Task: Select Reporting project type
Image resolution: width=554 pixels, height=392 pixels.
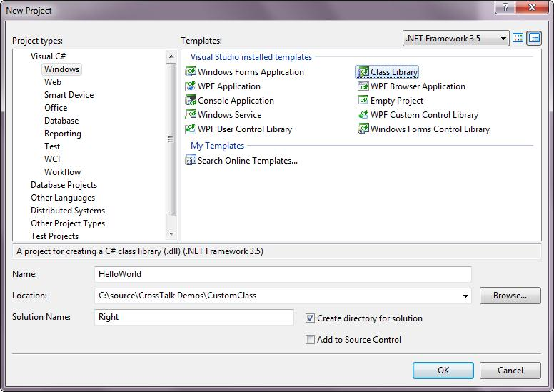Action: (x=63, y=134)
